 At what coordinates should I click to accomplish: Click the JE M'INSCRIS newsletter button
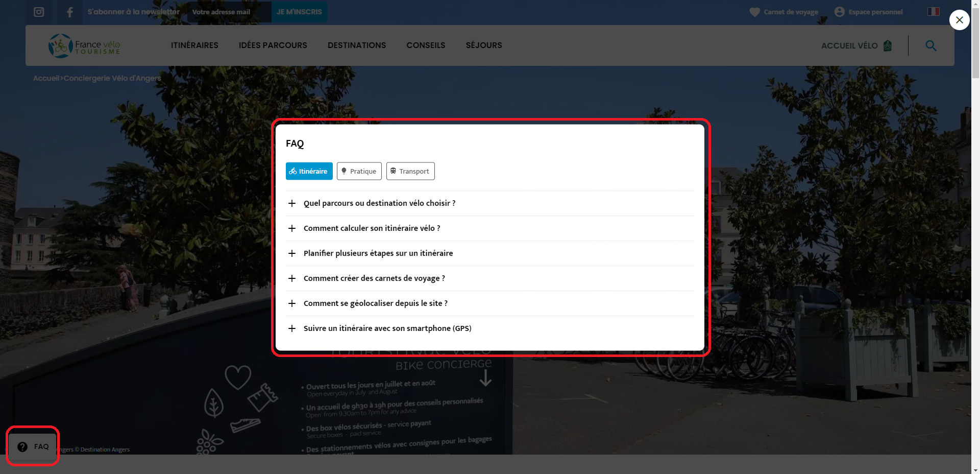pos(299,12)
